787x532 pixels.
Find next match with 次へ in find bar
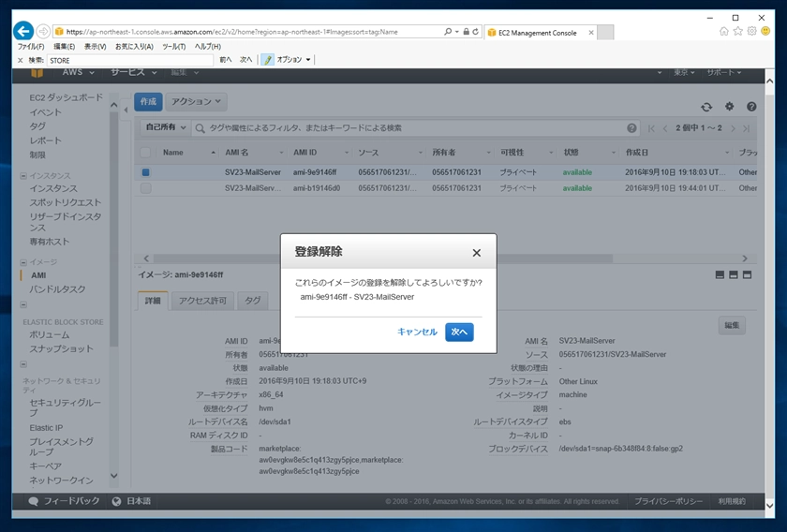coord(245,60)
